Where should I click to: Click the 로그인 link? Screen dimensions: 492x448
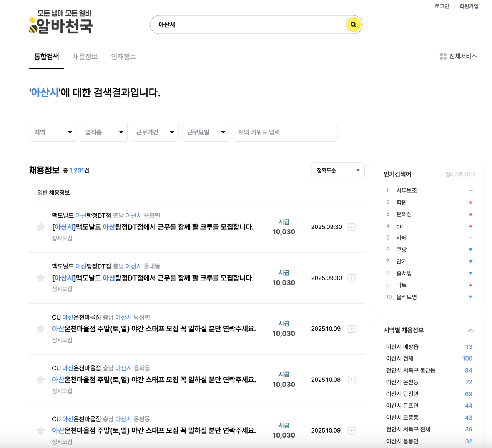tap(441, 6)
